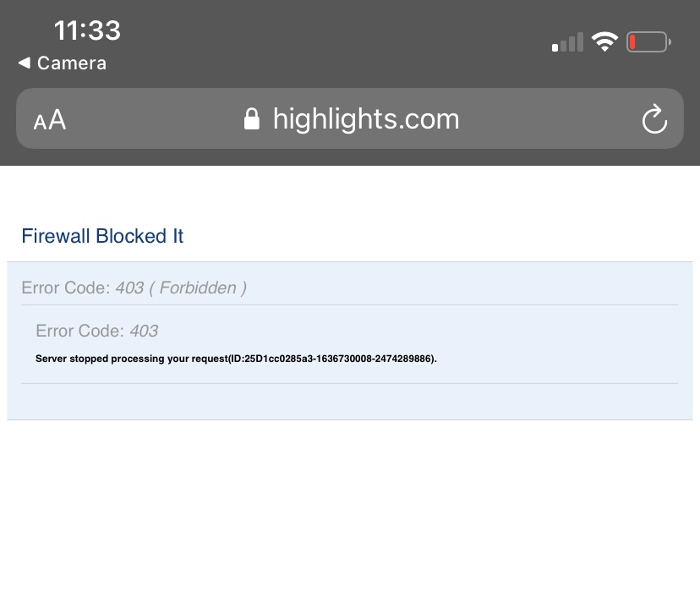Select the highlights.com address field
The height and width of the screenshot is (603, 700).
[x=366, y=119]
